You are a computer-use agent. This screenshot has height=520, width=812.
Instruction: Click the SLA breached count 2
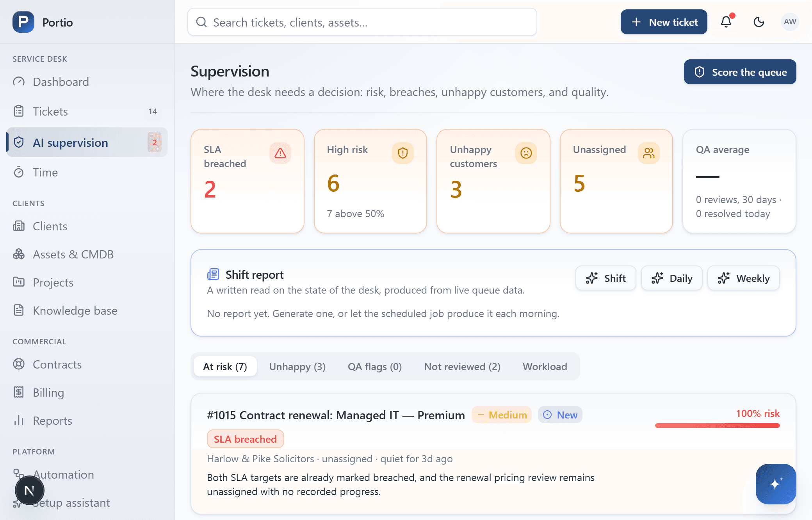pyautogui.click(x=210, y=189)
